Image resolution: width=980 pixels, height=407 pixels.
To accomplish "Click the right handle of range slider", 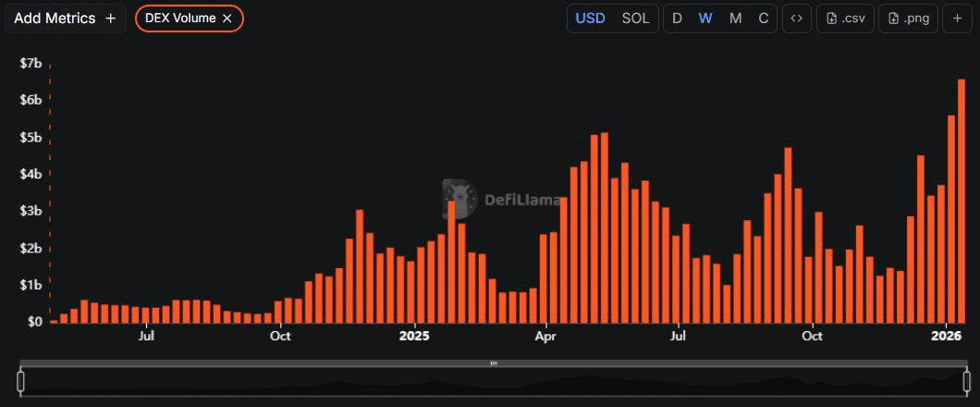I will click(967, 381).
